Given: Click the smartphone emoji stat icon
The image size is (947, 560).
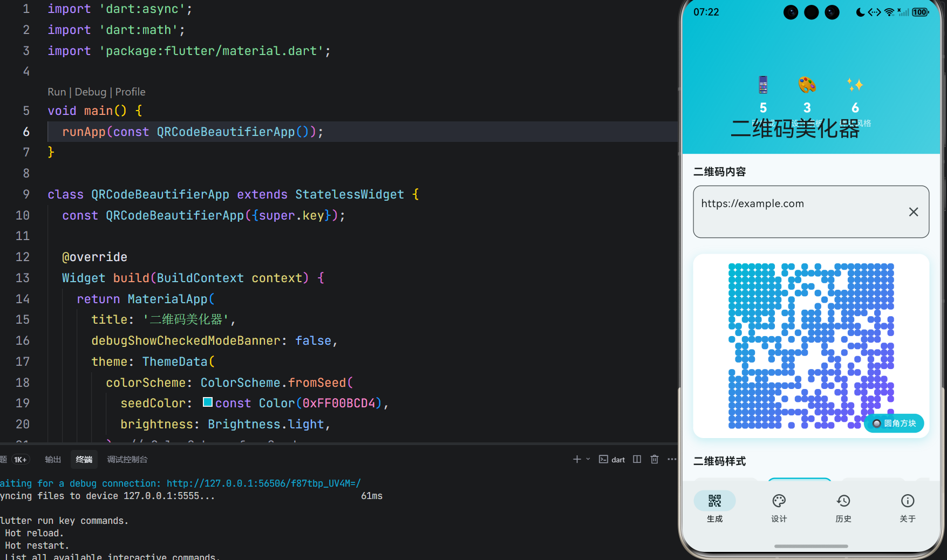Looking at the screenshot, I should [x=763, y=85].
